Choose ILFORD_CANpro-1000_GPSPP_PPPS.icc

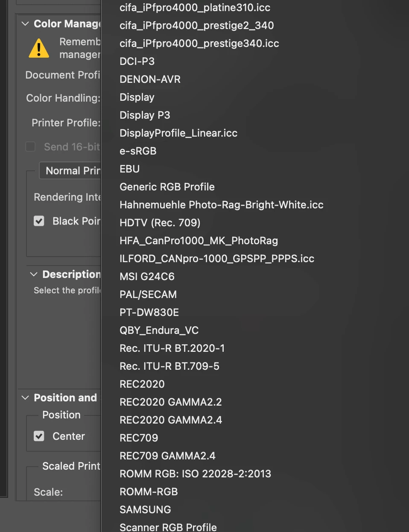[x=217, y=259]
